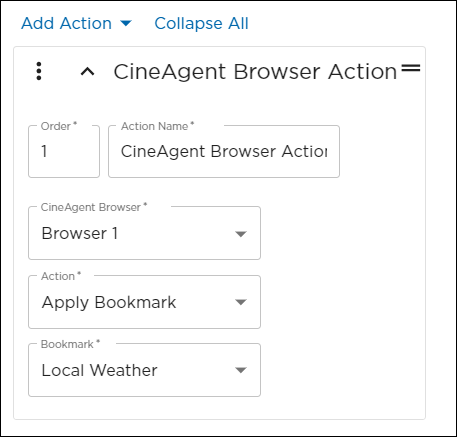Open the three-dot options menu for the action

39,71
